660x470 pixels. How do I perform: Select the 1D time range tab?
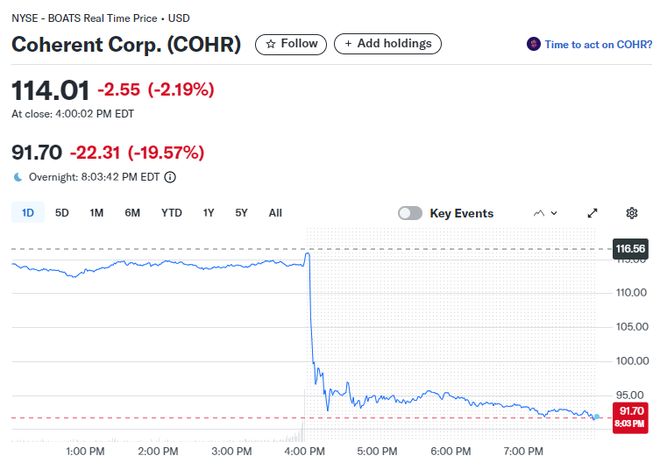28,213
